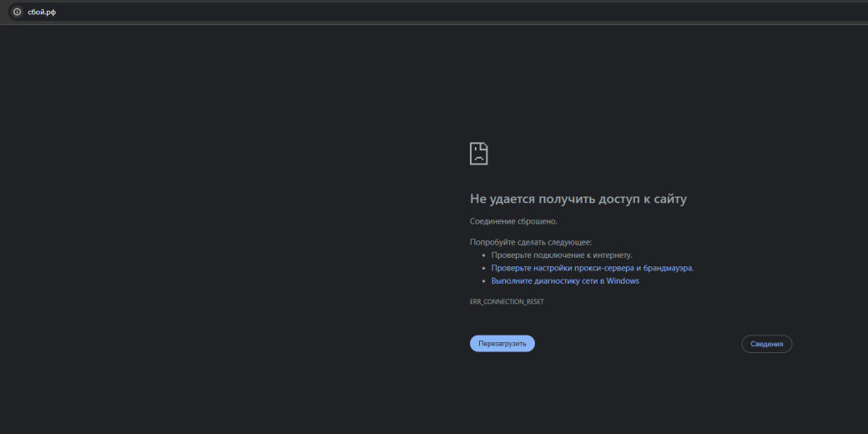The height and width of the screenshot is (434, 868).
Task: Click the сбой.рф address bar text
Action: (x=42, y=13)
